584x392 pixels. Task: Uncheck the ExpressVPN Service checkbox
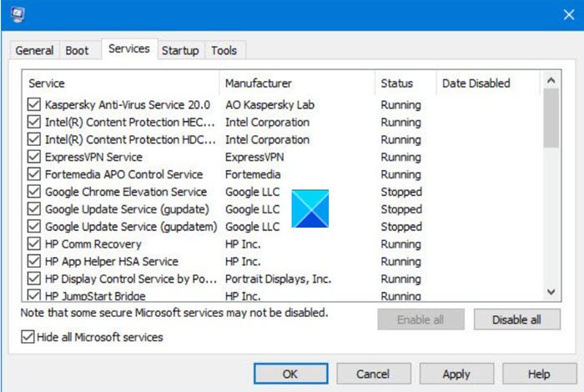pyautogui.click(x=33, y=157)
